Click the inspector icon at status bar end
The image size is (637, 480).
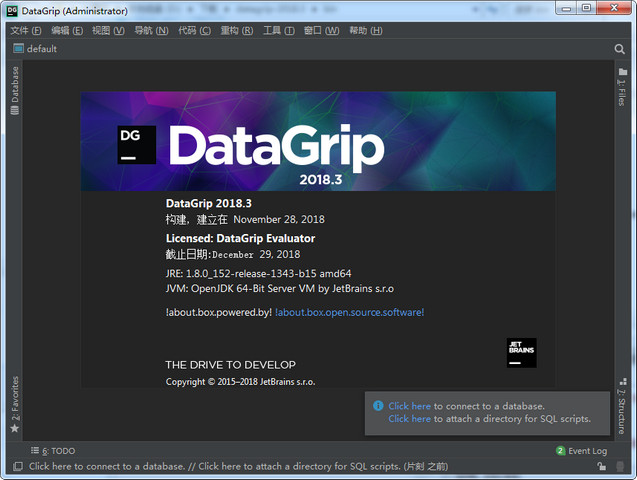coord(620,466)
